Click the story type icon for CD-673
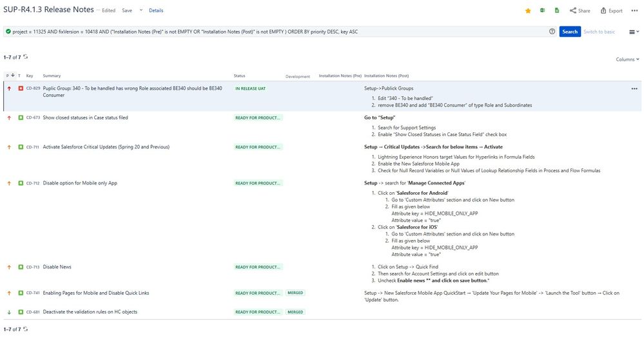This screenshot has height=338, width=644. click(x=21, y=117)
